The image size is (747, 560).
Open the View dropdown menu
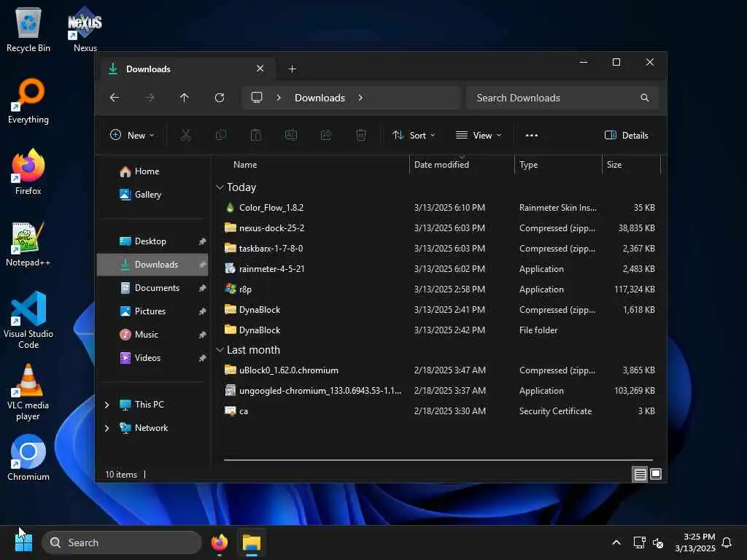(479, 135)
